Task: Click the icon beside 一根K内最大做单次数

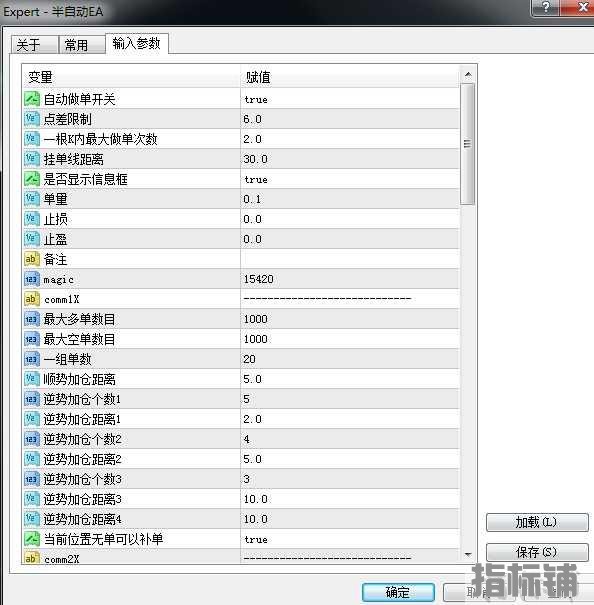Action: click(32, 139)
